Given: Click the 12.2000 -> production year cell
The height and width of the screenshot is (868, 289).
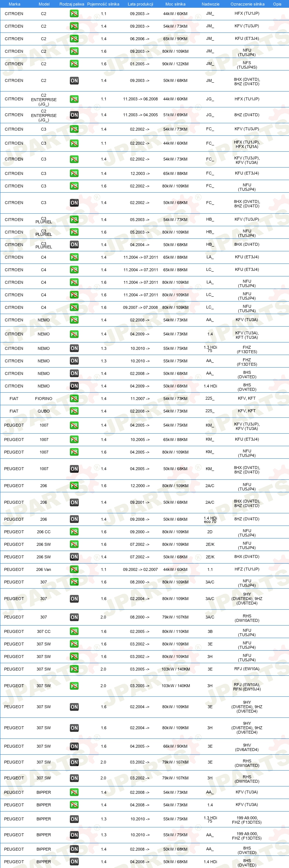Looking at the screenshot, I should click(x=140, y=486).
